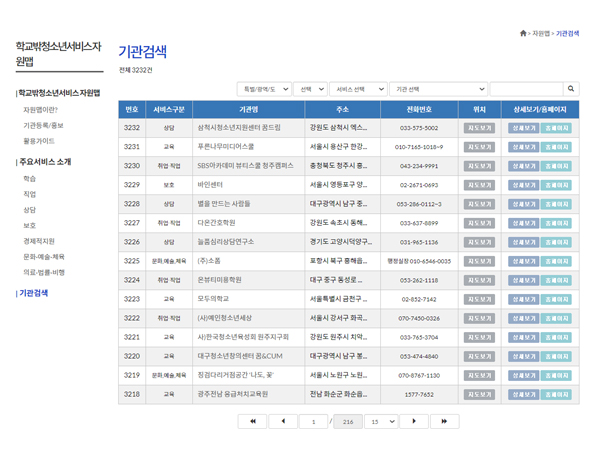Viewport: 600px width, 450px height.
Task: Click the total pages 216 box
Action: coord(348,422)
